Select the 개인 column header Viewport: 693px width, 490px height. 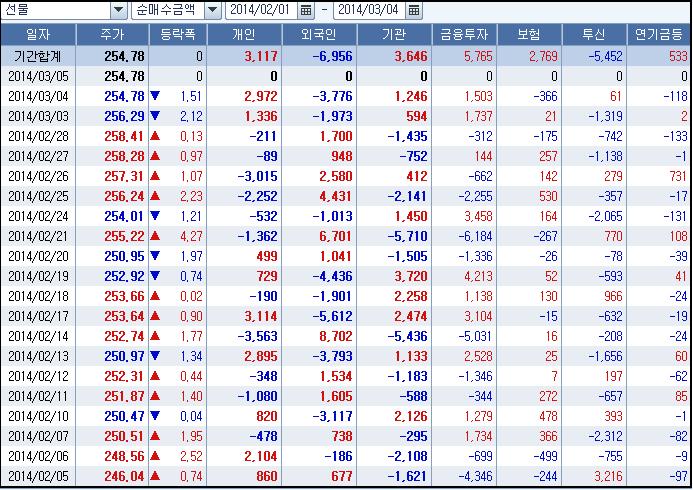(x=244, y=34)
